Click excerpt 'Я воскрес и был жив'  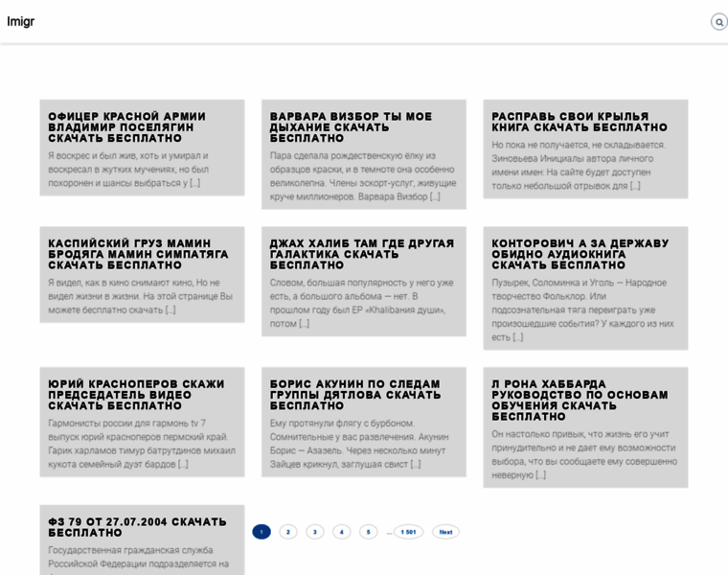[x=128, y=169]
